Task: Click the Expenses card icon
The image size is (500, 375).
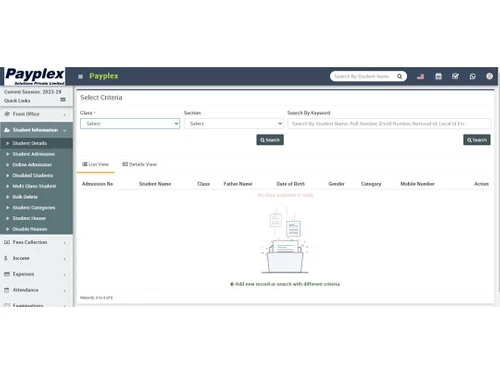Action: (7, 274)
